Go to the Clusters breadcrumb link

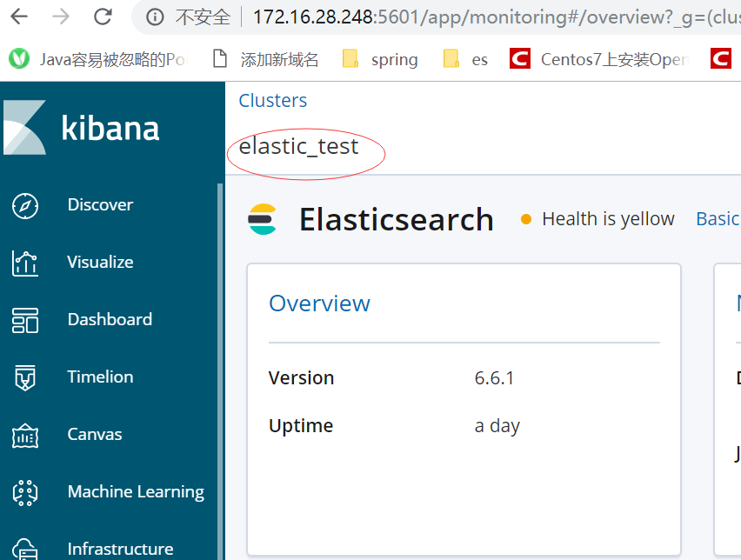[273, 101]
